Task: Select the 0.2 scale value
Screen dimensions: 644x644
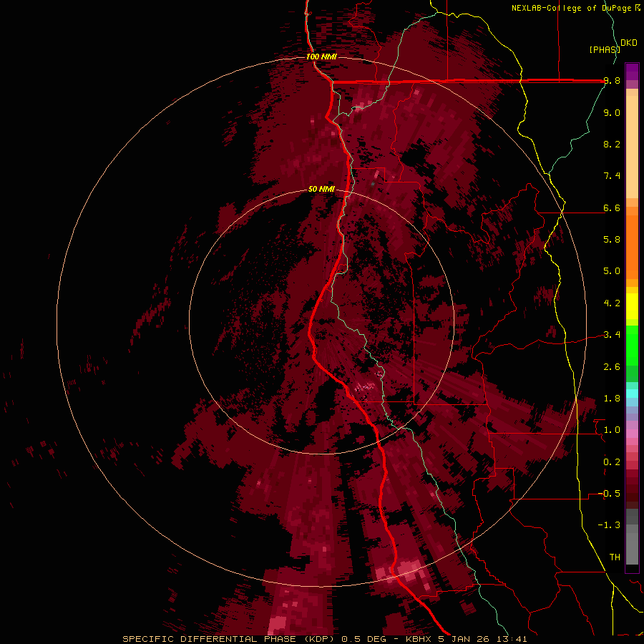Action: tap(612, 462)
